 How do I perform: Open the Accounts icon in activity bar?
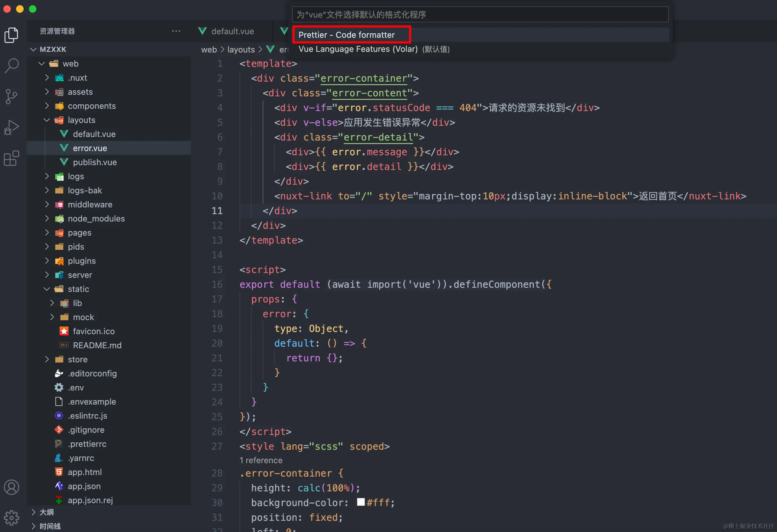tap(12, 487)
